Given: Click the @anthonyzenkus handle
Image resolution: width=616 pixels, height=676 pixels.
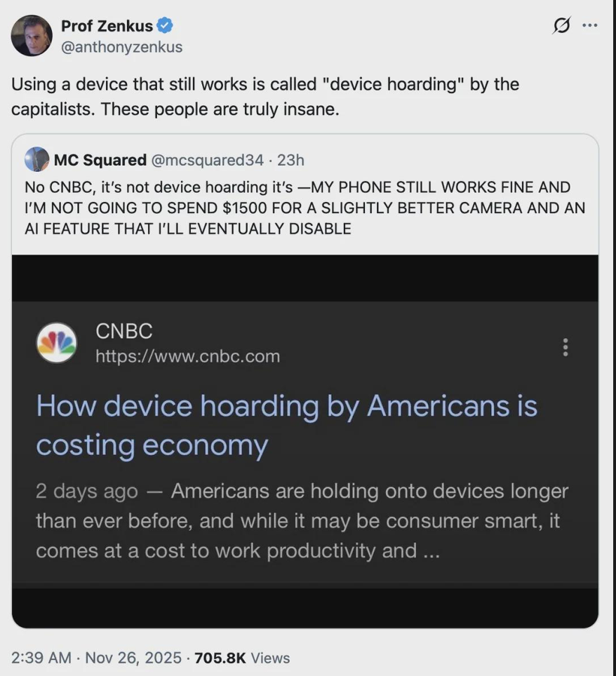Looking at the screenshot, I should pyautogui.click(x=121, y=47).
